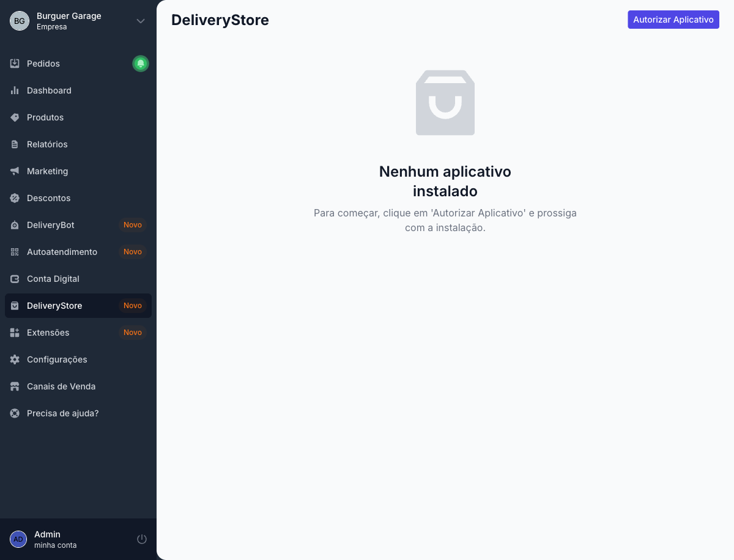Image resolution: width=734 pixels, height=560 pixels.
Task: Open the Marketing section
Action: pyautogui.click(x=78, y=171)
